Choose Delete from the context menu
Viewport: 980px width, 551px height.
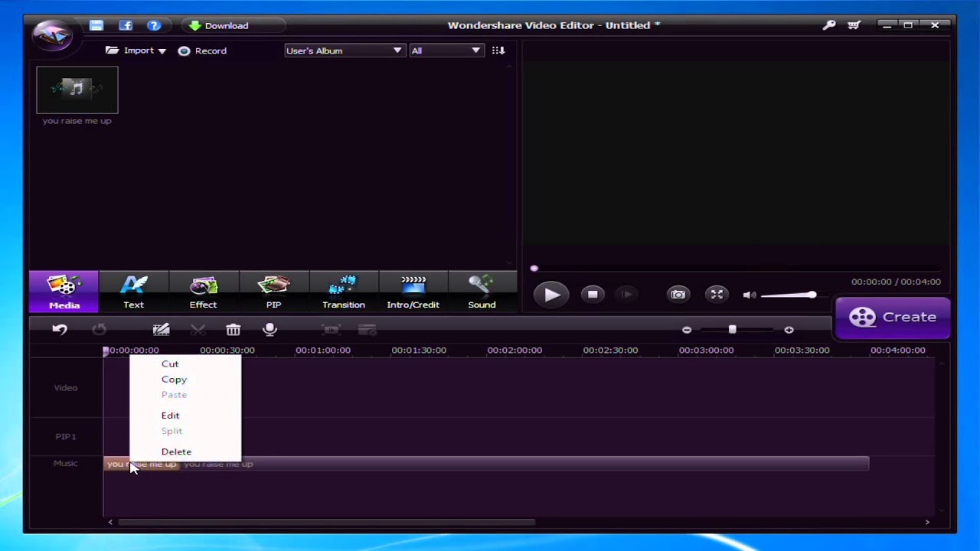click(x=176, y=452)
